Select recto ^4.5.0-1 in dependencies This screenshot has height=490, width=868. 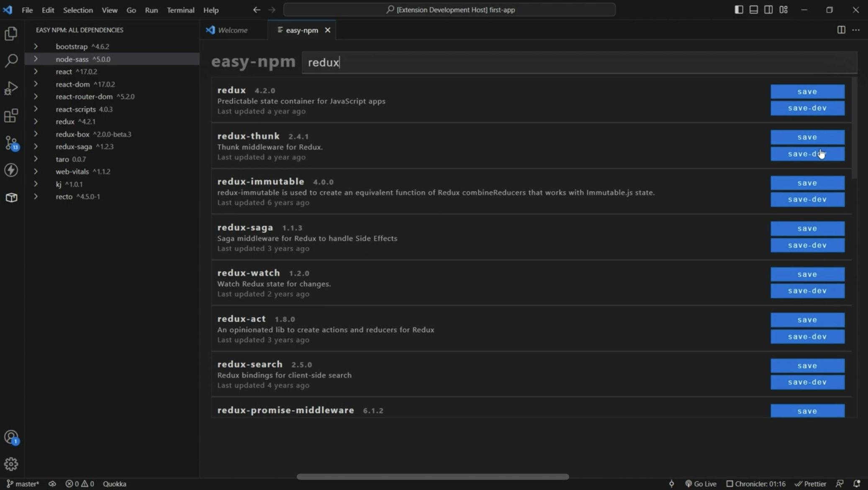[112, 196]
